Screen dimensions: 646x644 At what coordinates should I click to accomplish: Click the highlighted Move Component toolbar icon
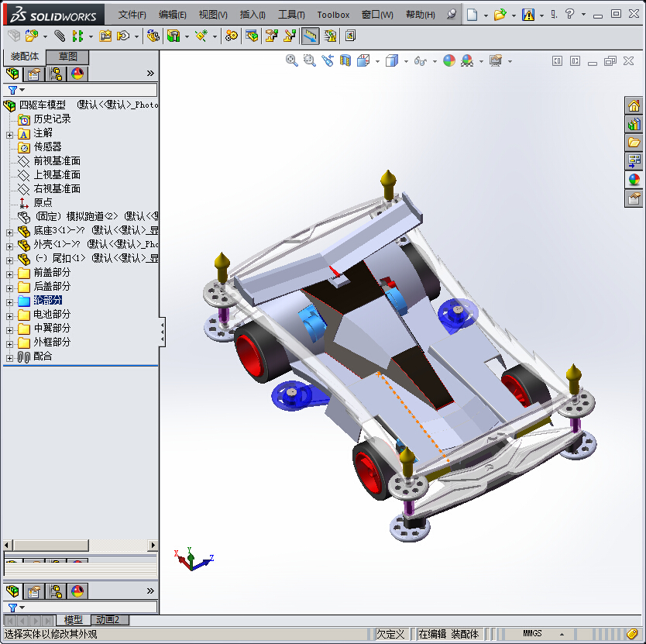[x=310, y=36]
